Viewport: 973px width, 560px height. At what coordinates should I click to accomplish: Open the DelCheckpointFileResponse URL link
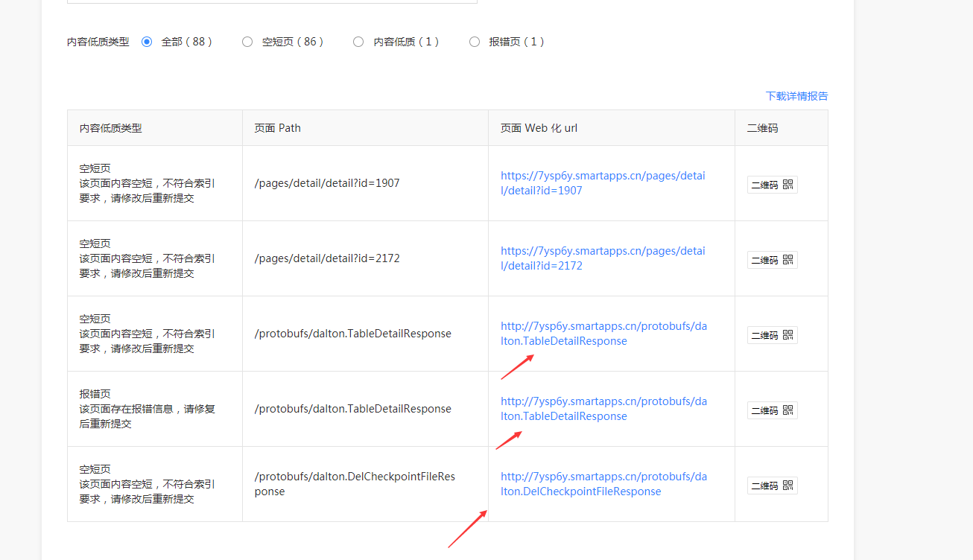point(603,484)
